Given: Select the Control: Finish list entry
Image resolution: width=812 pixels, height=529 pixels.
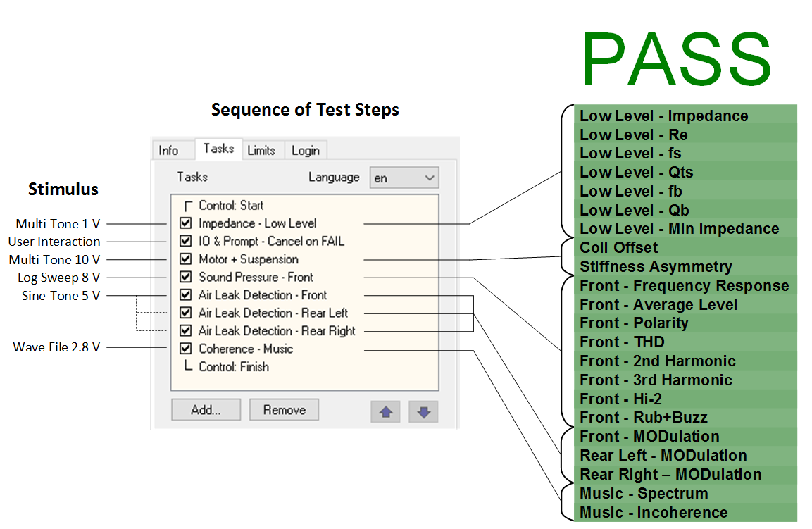Looking at the screenshot, I should coord(233,367).
